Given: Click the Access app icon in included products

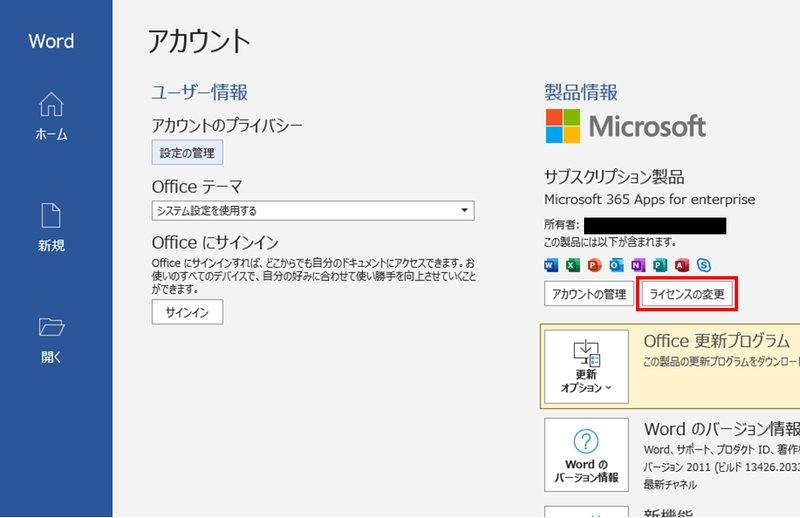Looking at the screenshot, I should click(682, 265).
